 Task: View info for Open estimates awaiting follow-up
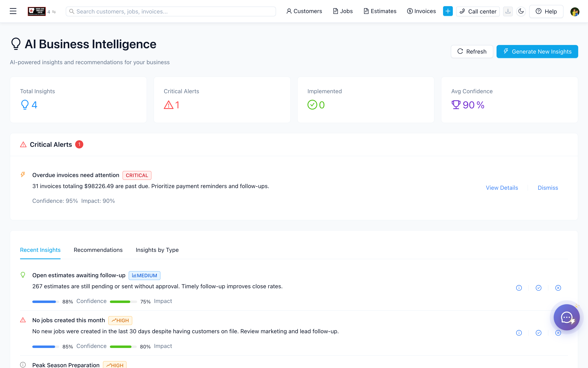pos(519,288)
